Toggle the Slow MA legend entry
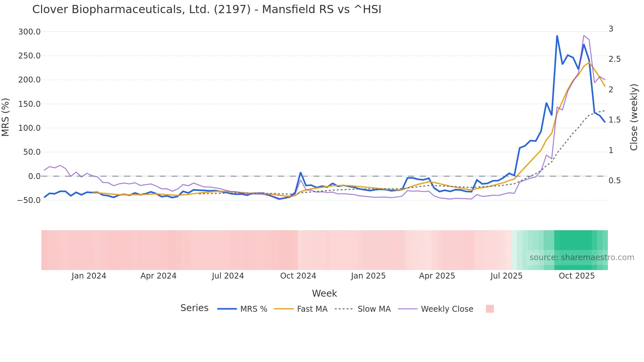The width and height of the screenshot is (644, 362). (x=363, y=309)
